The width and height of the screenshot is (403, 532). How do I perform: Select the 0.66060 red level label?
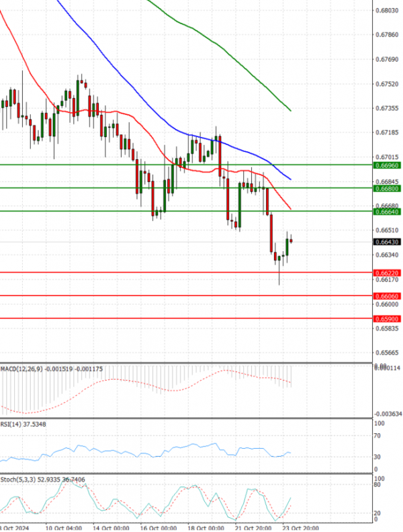click(x=387, y=296)
